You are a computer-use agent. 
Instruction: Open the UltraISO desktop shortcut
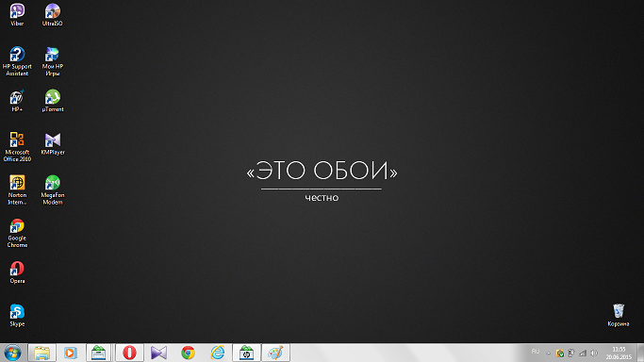(x=52, y=14)
